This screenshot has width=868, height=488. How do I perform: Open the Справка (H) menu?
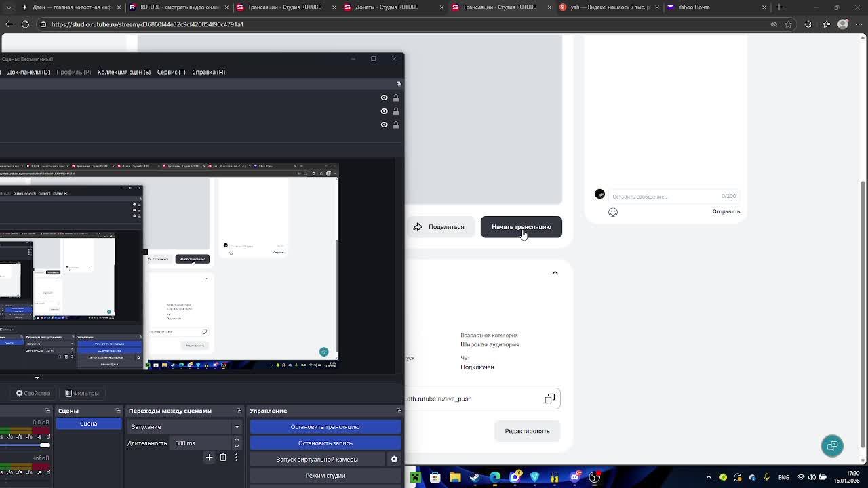point(208,72)
